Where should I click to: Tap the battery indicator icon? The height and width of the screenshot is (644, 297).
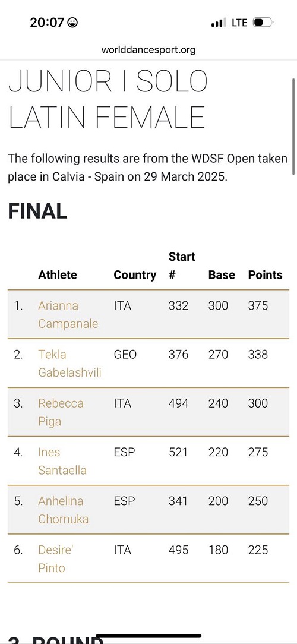[263, 22]
